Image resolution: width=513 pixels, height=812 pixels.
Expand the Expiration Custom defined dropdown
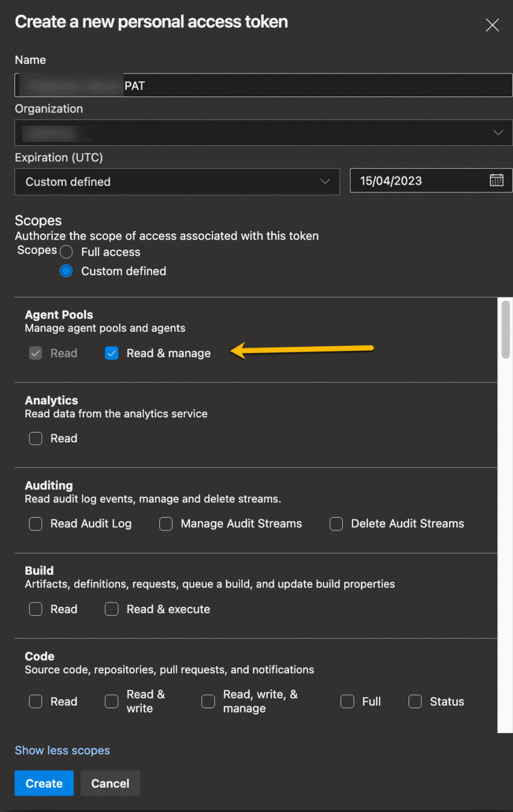(x=325, y=181)
